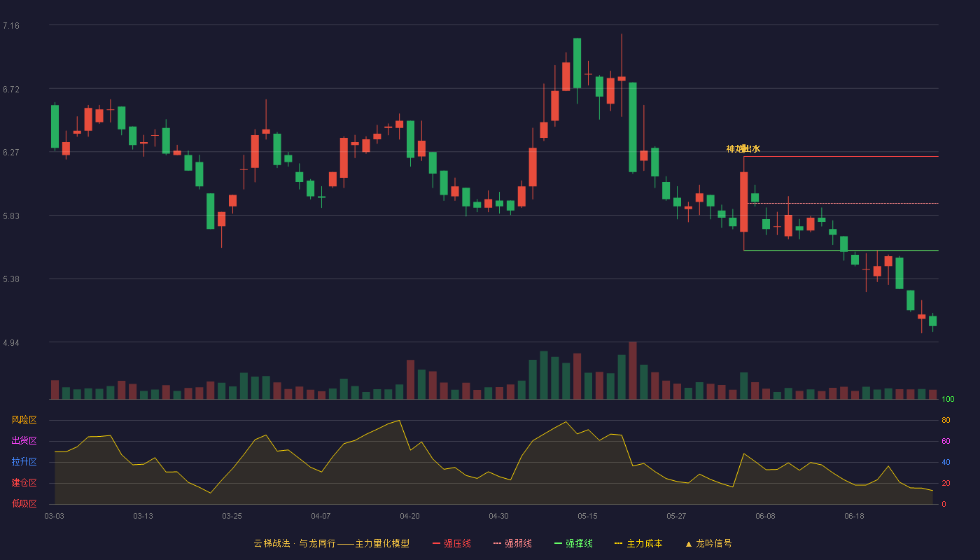Image resolution: width=980 pixels, height=560 pixels.
Task: Click the 03-13 date label
Action: click(x=143, y=516)
